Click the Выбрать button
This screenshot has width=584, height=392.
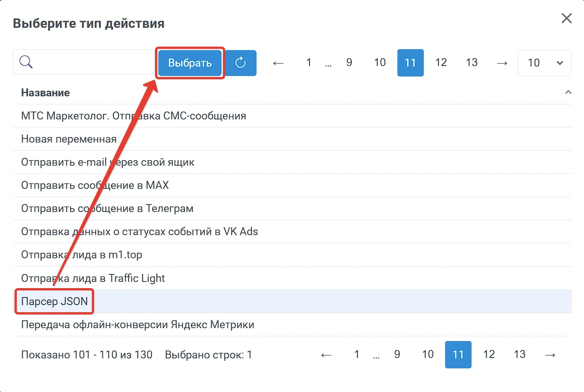[x=190, y=63]
